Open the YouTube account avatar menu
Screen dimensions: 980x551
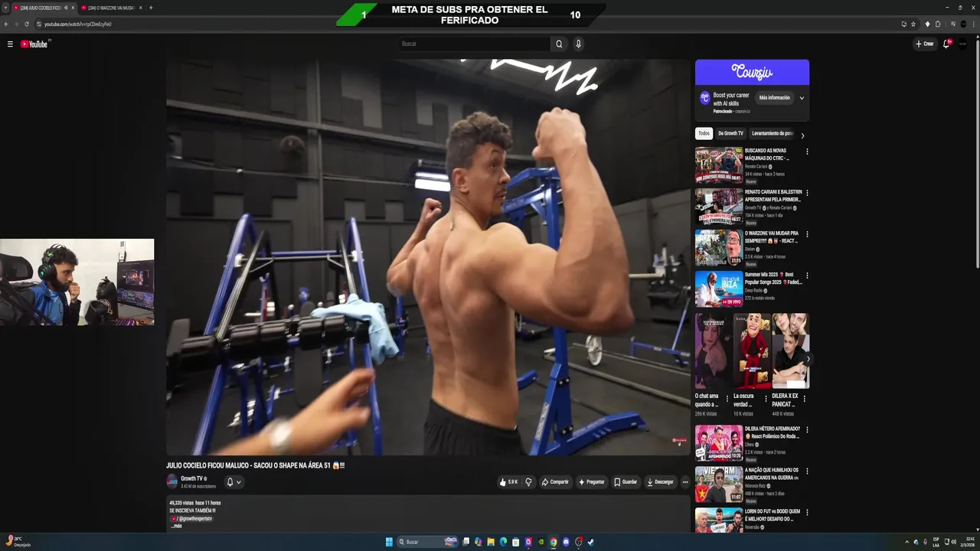962,44
